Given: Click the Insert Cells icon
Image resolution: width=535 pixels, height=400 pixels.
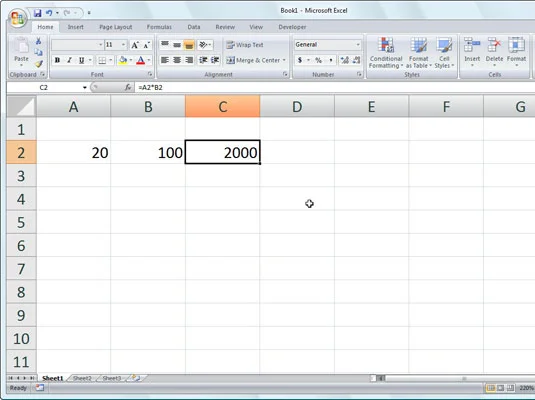Looking at the screenshot, I should click(472, 52).
